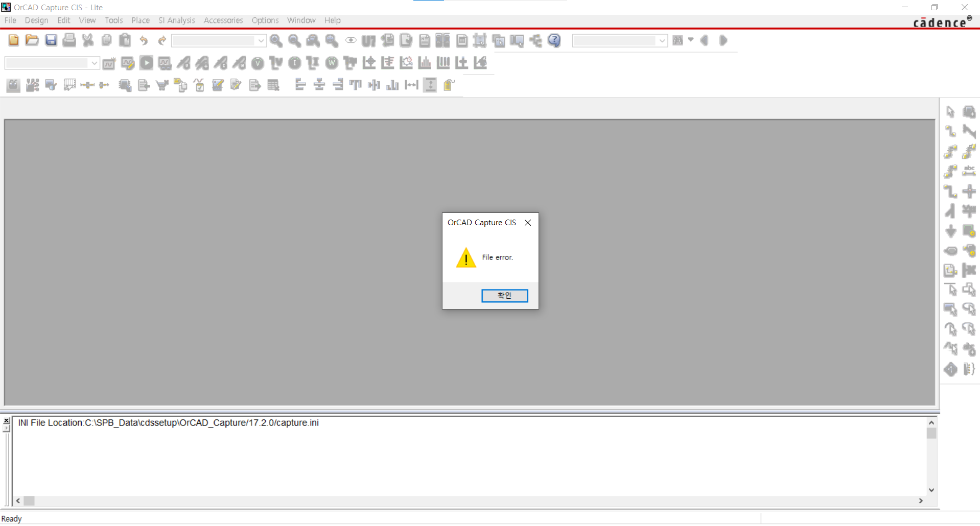Click the Paste clipboard icon
980x526 pixels.
pos(125,40)
